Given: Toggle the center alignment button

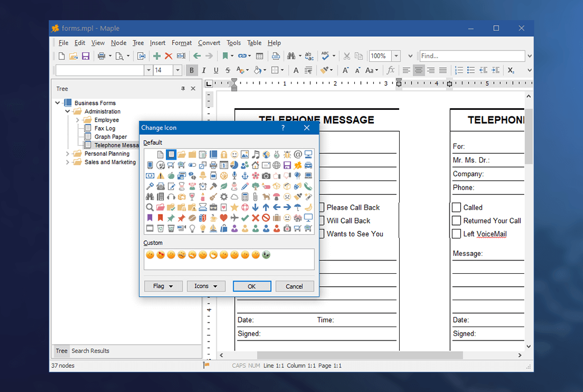Looking at the screenshot, I should [x=419, y=70].
